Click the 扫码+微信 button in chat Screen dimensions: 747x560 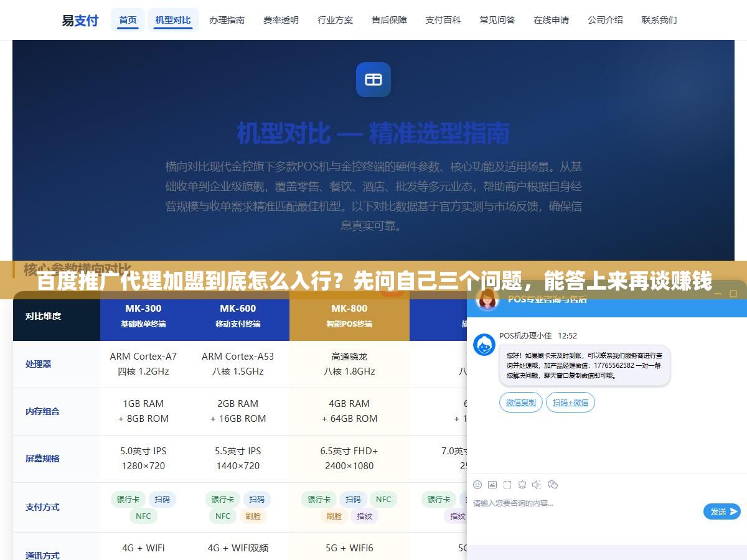coord(570,403)
